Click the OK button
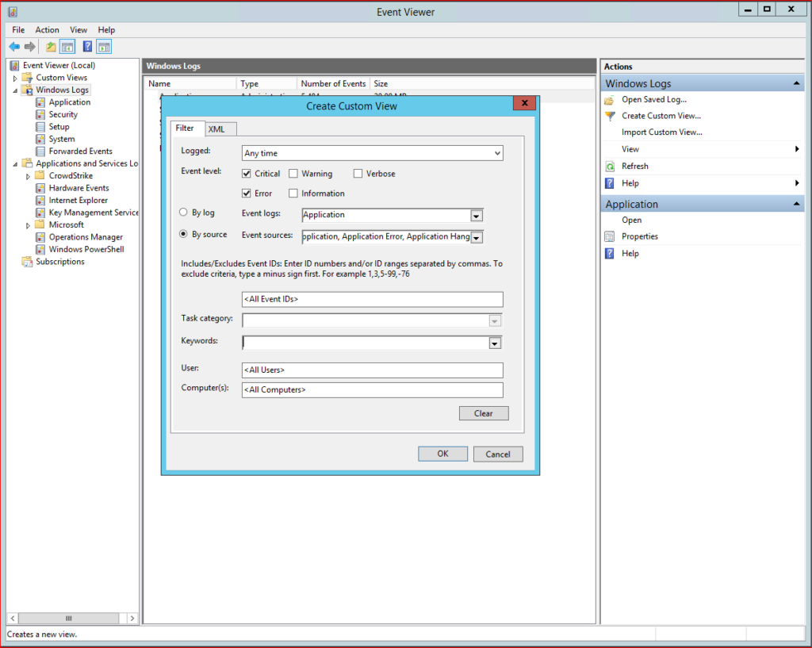This screenshot has width=812, height=648. (442, 454)
